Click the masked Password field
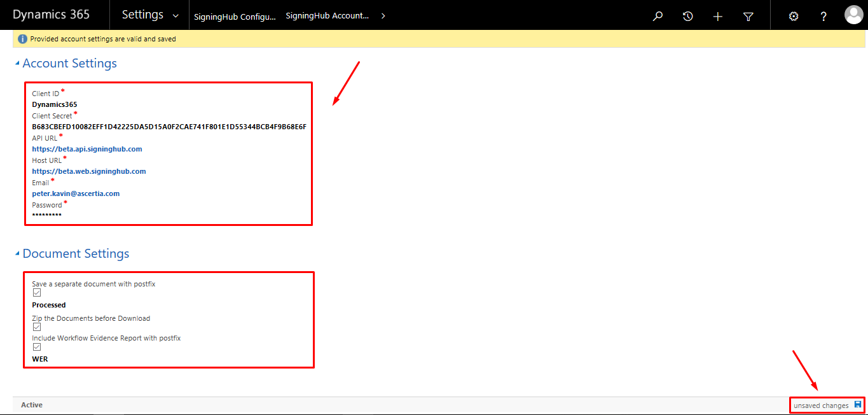Image resolution: width=868 pixels, height=415 pixels. (47, 216)
